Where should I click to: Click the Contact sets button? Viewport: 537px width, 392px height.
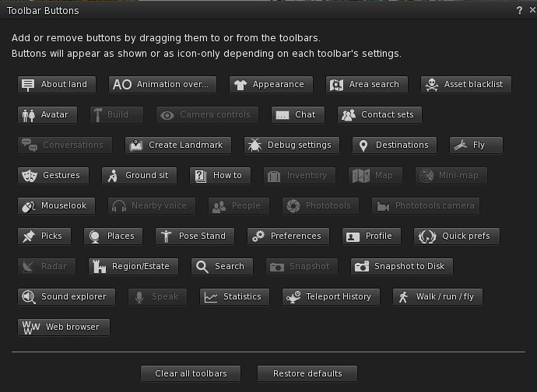(380, 115)
